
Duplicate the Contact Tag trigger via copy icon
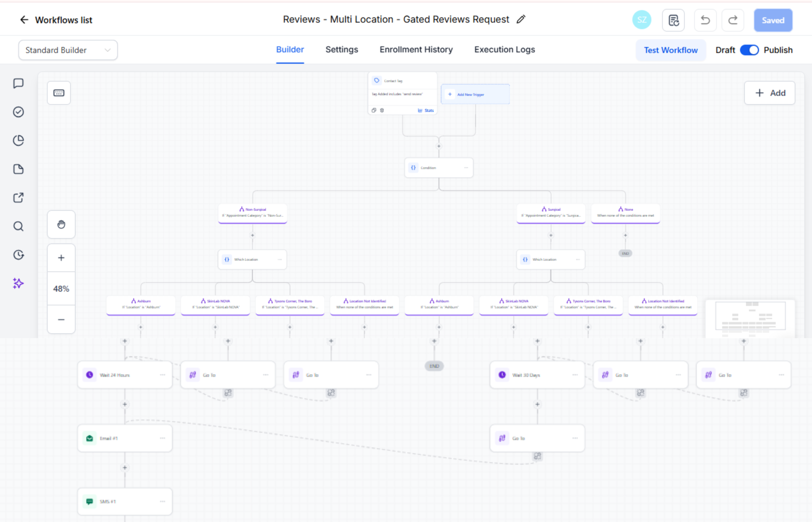(x=374, y=110)
